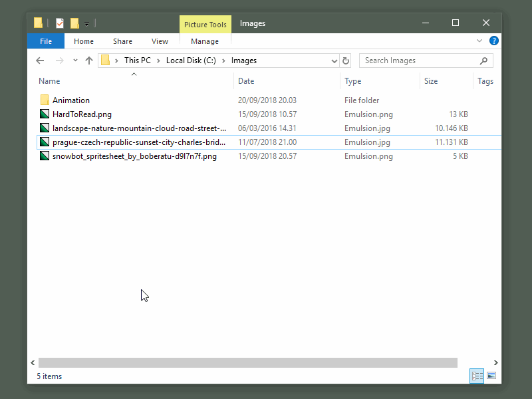Expand the chevron after This PC
The height and width of the screenshot is (399, 532).
158,61
